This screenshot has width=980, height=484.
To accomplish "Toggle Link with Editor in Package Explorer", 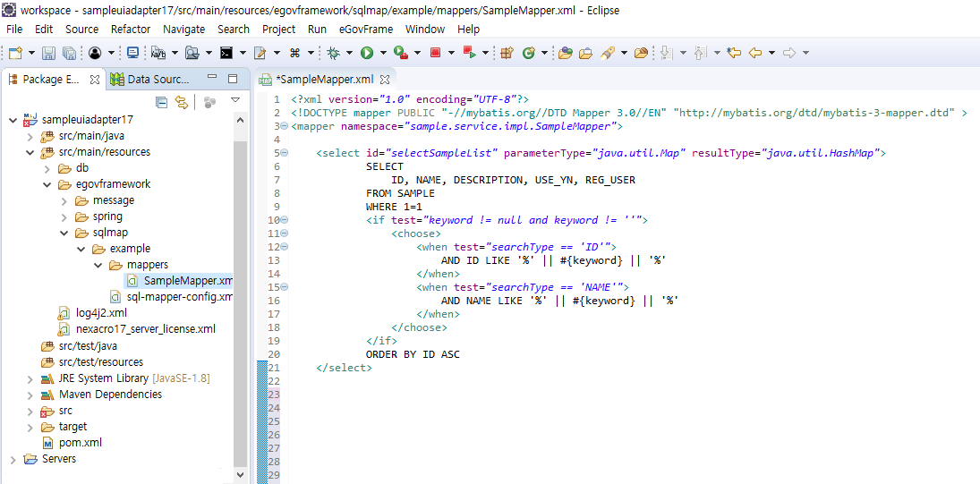I will click(182, 102).
